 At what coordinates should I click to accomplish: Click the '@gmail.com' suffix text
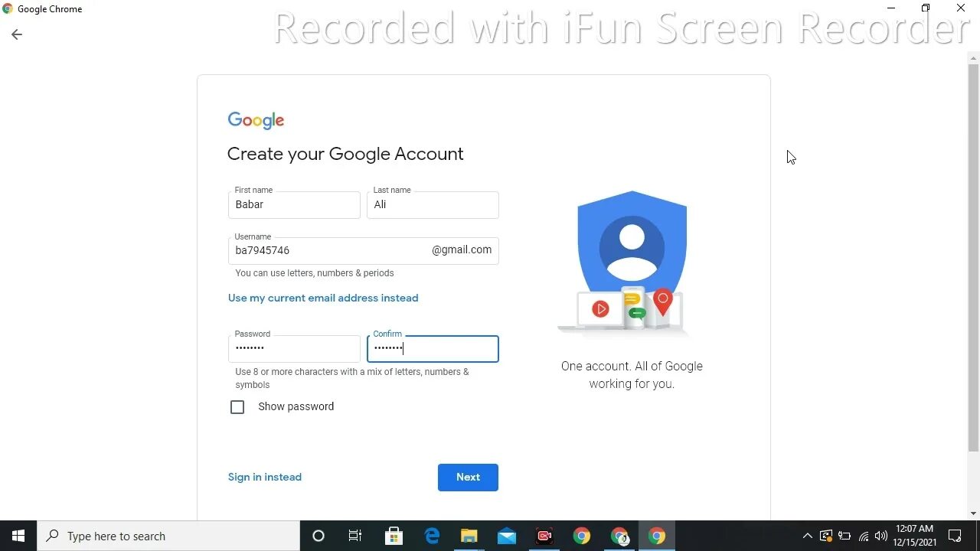(462, 249)
